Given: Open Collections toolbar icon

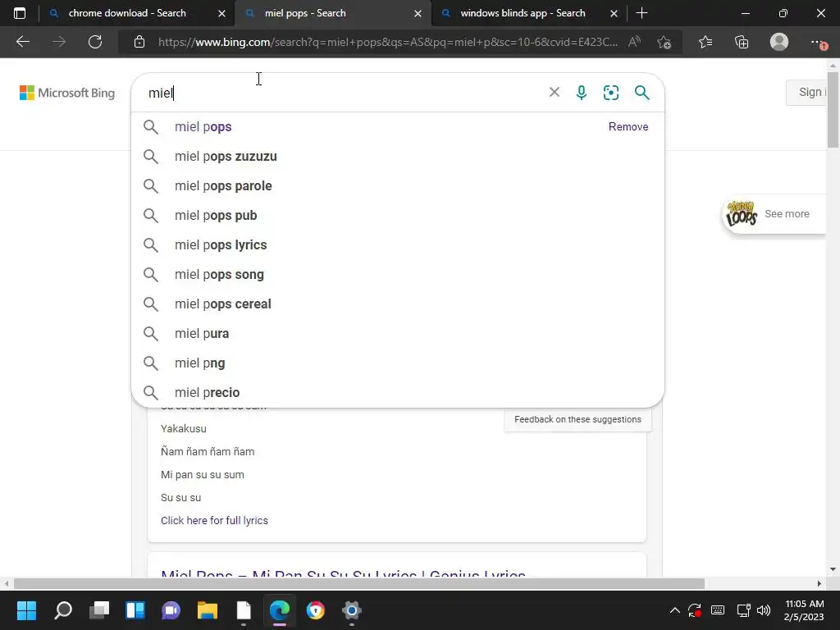Looking at the screenshot, I should click(x=742, y=42).
